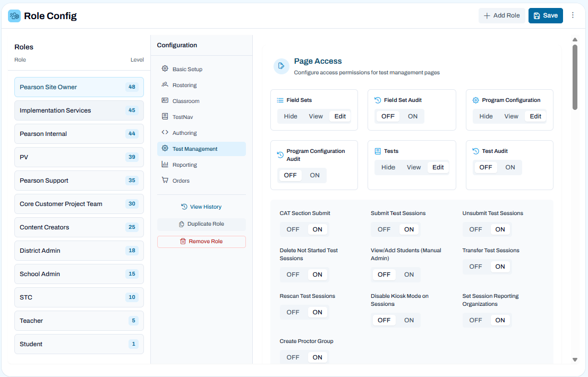This screenshot has height=377, width=588.
Task: Open the Orders configuration section
Action: (201, 181)
